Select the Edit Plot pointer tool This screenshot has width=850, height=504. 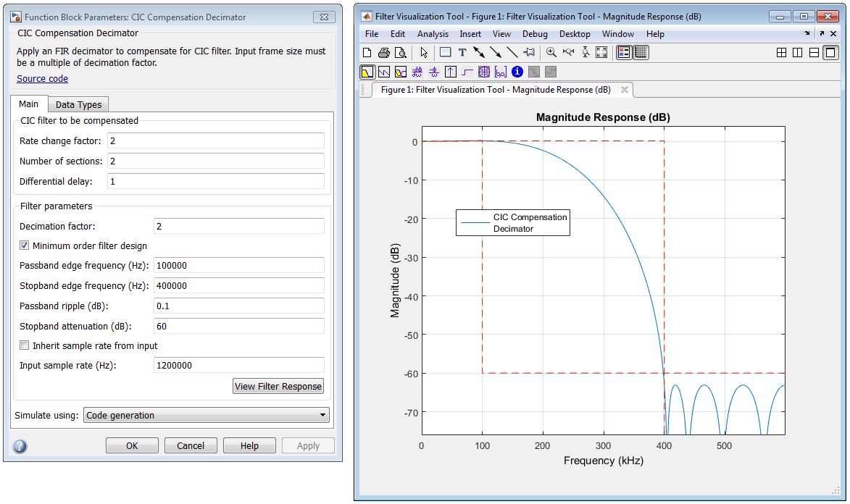424,53
